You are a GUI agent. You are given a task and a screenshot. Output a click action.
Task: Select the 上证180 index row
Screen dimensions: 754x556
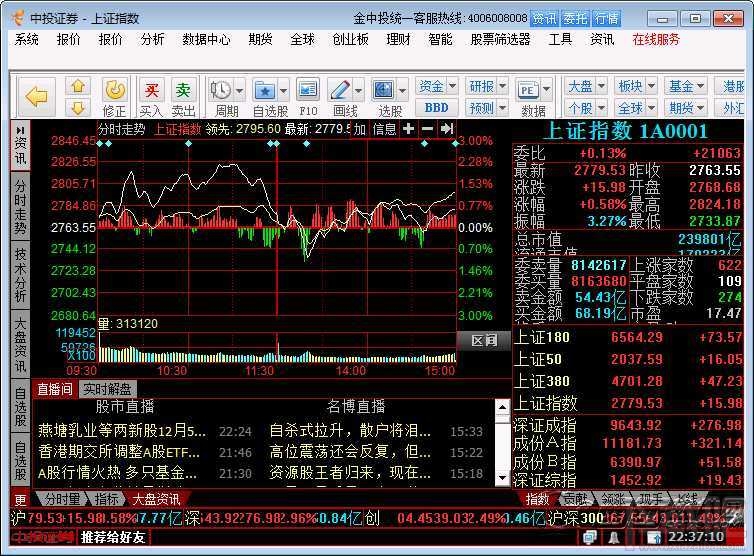pos(628,337)
